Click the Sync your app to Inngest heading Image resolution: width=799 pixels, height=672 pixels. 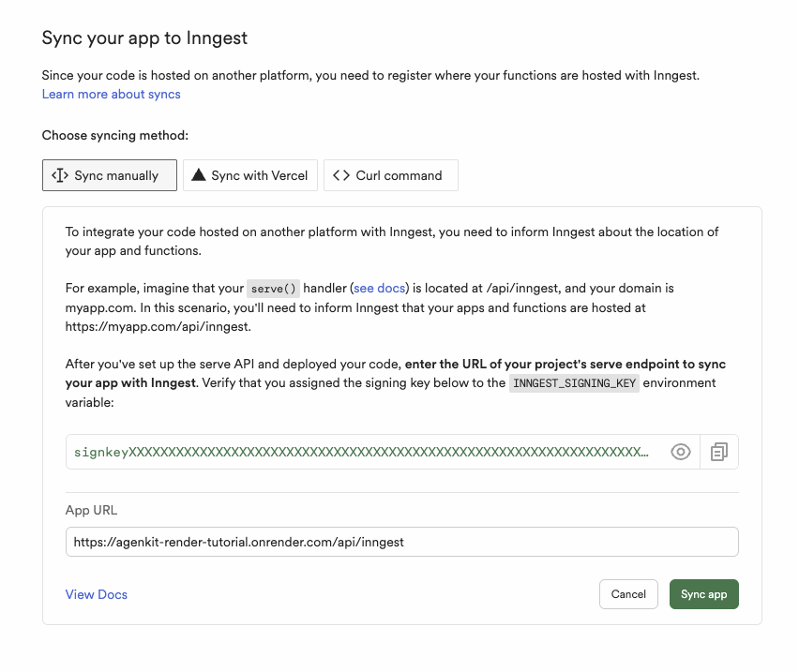click(144, 38)
